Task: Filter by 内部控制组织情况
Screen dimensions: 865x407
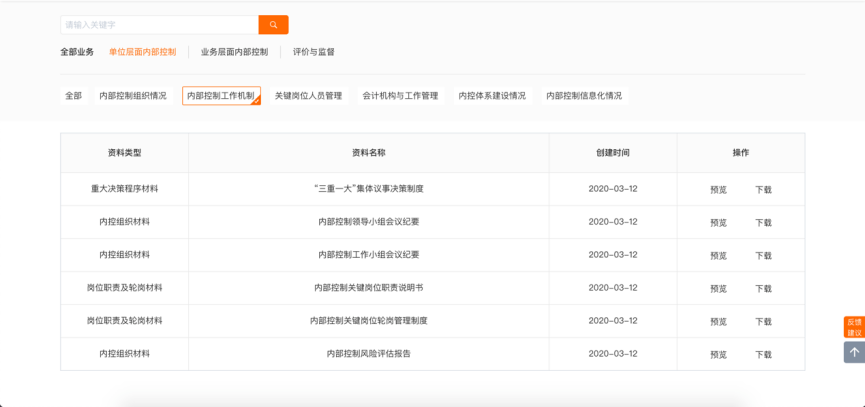Action: (133, 96)
